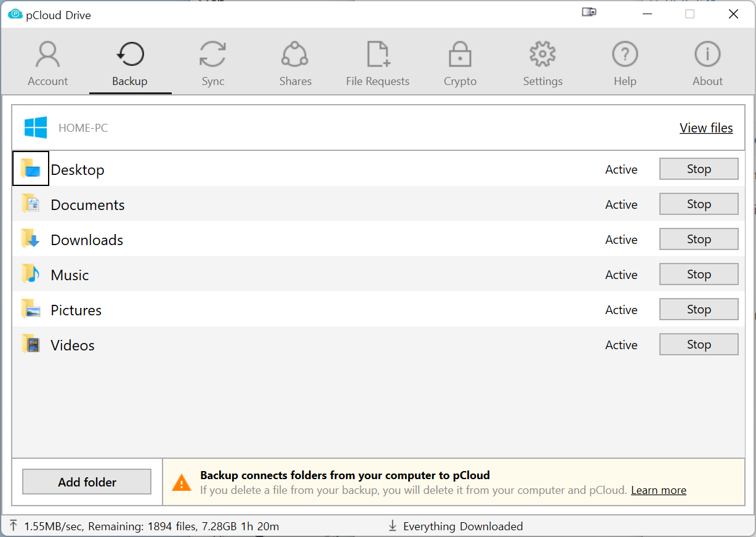756x537 pixels.
Task: Click the upload speed remaining files status
Action: click(x=151, y=527)
